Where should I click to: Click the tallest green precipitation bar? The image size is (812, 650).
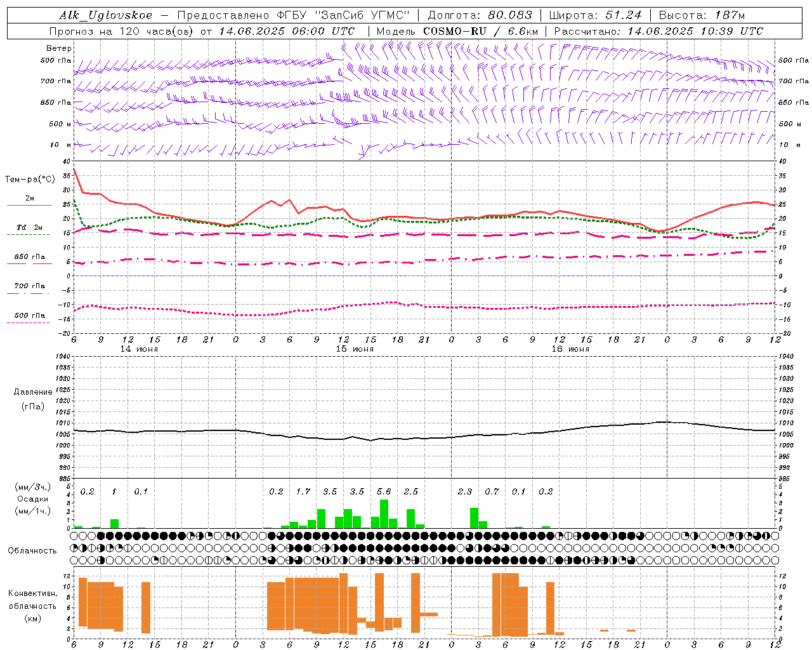pyautogui.click(x=384, y=514)
